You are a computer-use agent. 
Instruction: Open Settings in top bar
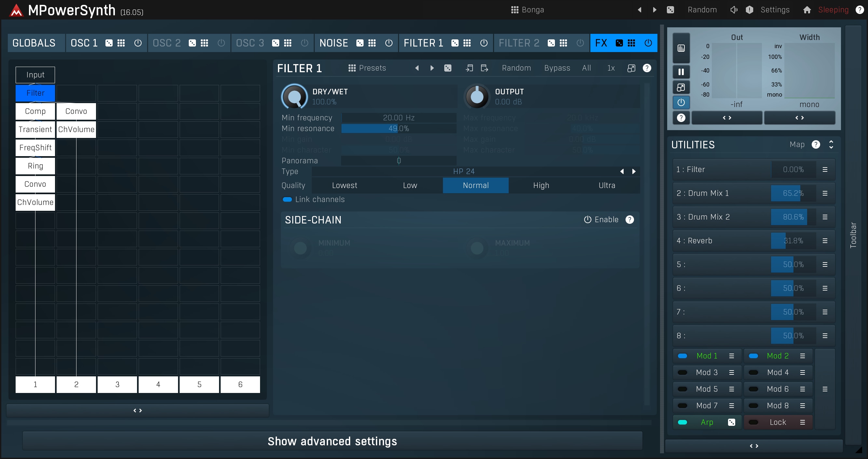(x=775, y=10)
